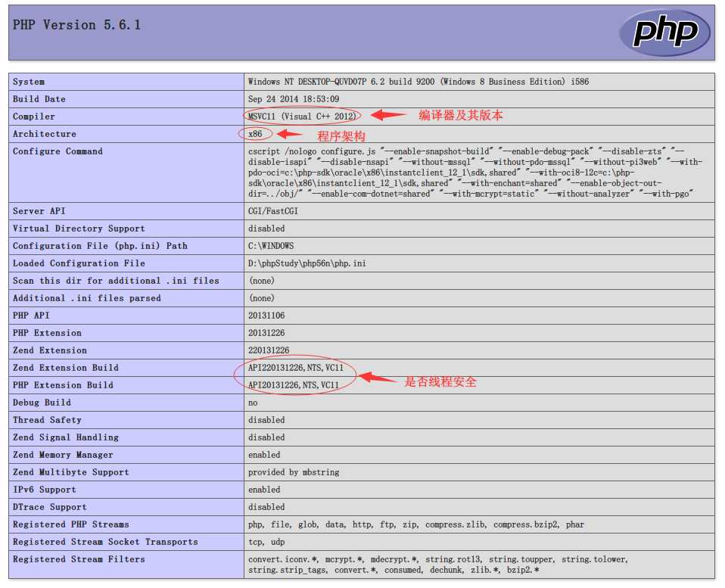Click the 'PHP API' label
The height and width of the screenshot is (588, 725).
click(31, 316)
